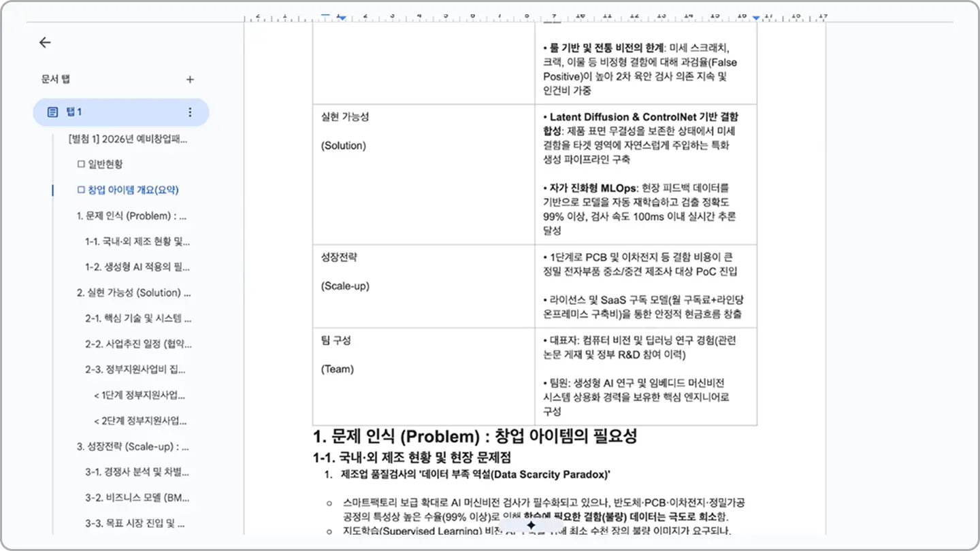Click the '(Scale-up)' label in the table
980x551 pixels.
tap(345, 286)
